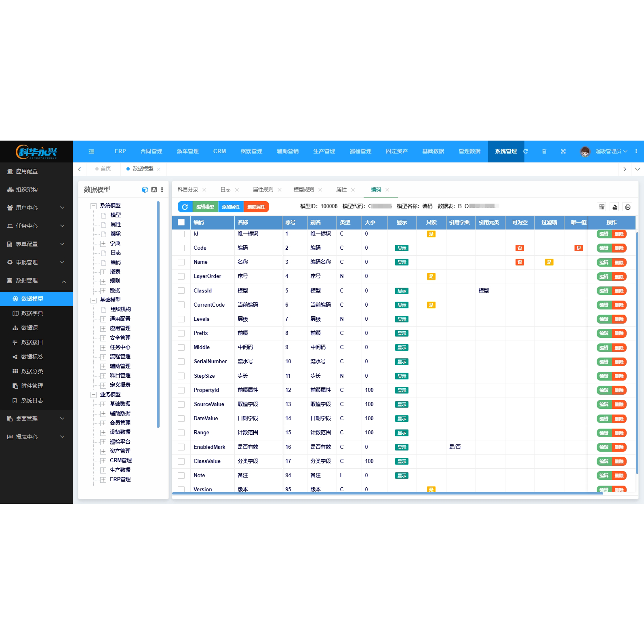Toggle the sidebar collapse icon left of ERP
This screenshot has height=644, width=644.
pyautogui.click(x=91, y=152)
